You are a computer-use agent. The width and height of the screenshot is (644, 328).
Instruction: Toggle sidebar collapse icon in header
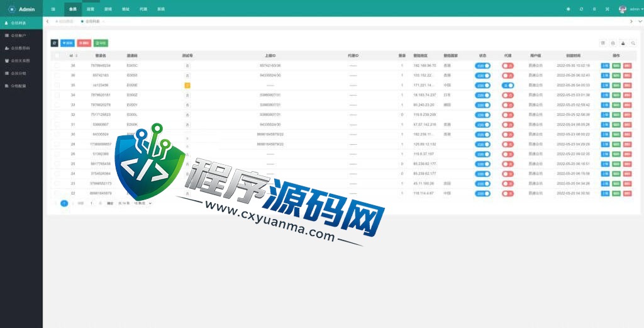[x=53, y=9]
